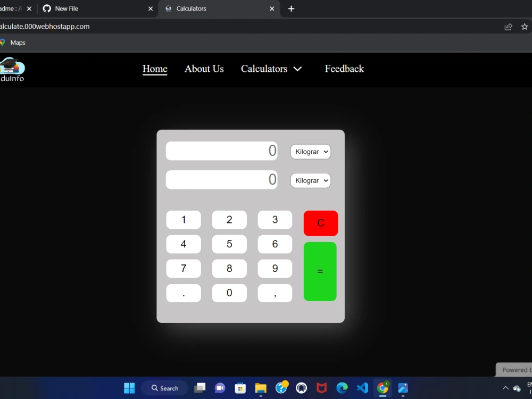Switch to Chrome in the taskbar

[x=383, y=388]
